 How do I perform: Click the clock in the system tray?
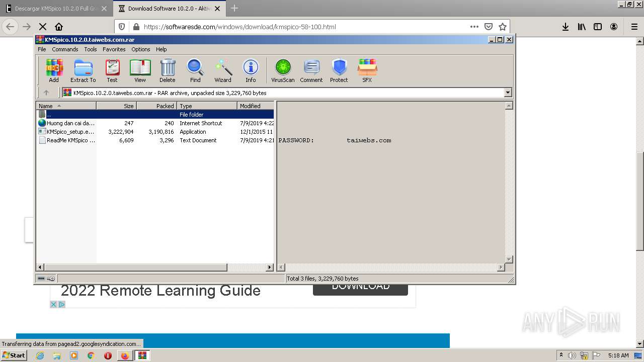(618, 355)
